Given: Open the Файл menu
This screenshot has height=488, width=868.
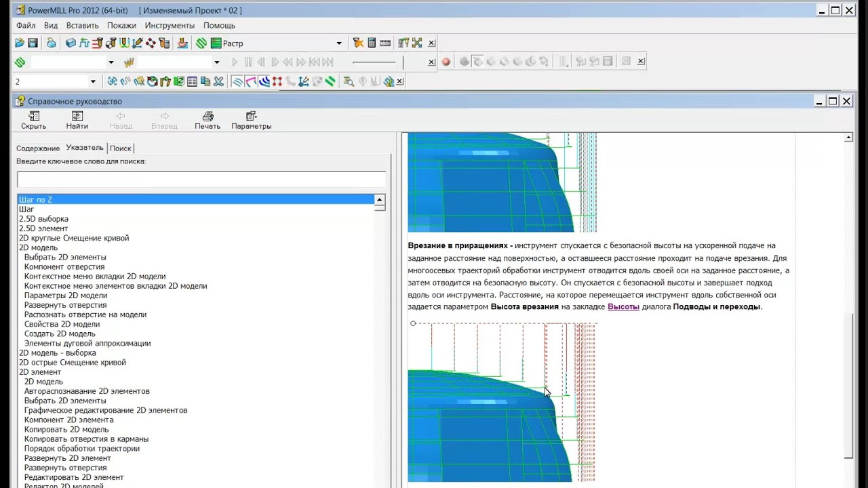Looking at the screenshot, I should click(x=26, y=25).
